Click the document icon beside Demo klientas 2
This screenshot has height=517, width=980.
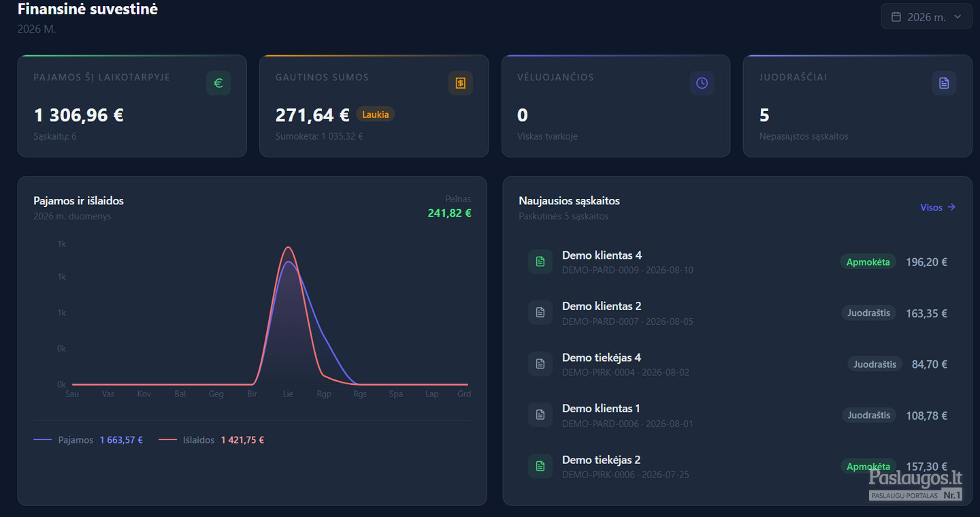[x=540, y=313]
